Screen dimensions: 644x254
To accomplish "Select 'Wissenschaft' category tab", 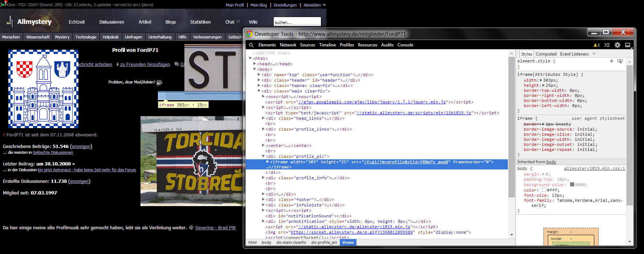I will [x=38, y=37].
